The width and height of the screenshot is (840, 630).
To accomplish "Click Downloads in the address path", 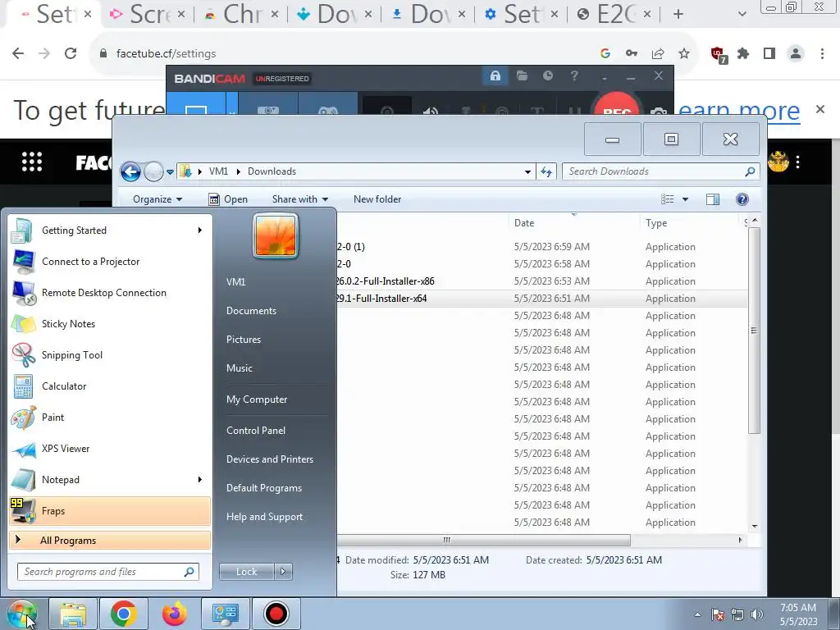I will (272, 171).
